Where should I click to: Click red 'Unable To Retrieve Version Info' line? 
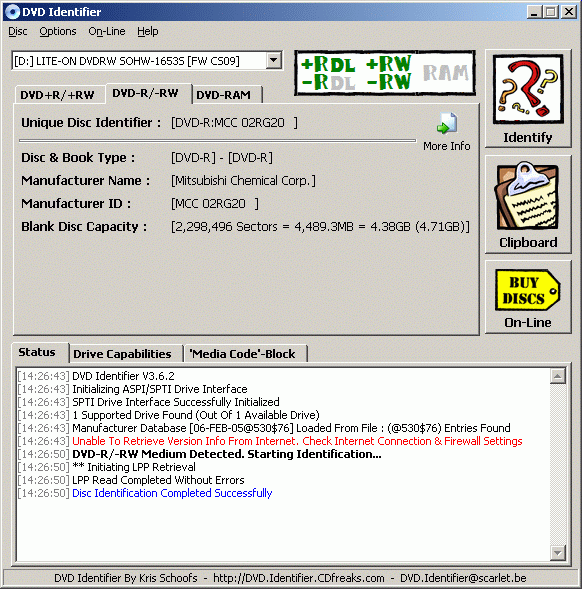point(297,441)
